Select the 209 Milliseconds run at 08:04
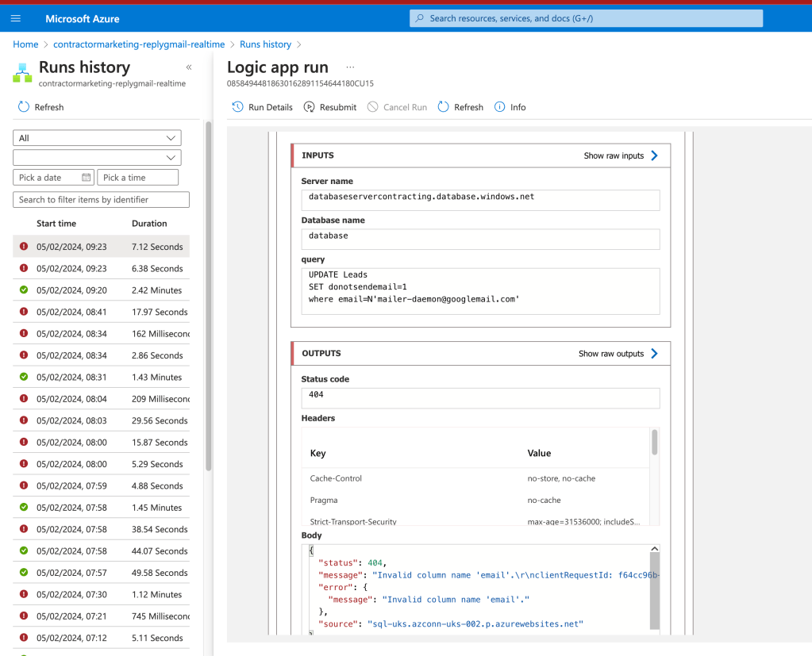The image size is (812, 656). point(101,399)
